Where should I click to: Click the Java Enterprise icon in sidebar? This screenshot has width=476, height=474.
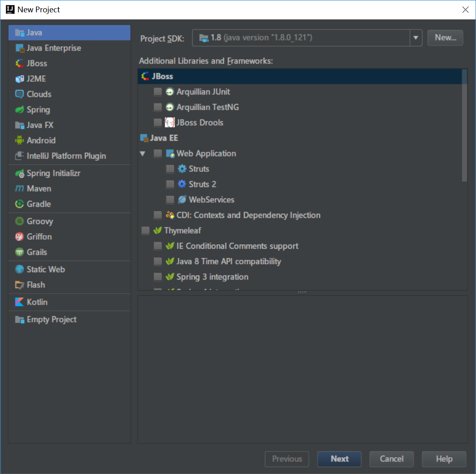pyautogui.click(x=19, y=48)
